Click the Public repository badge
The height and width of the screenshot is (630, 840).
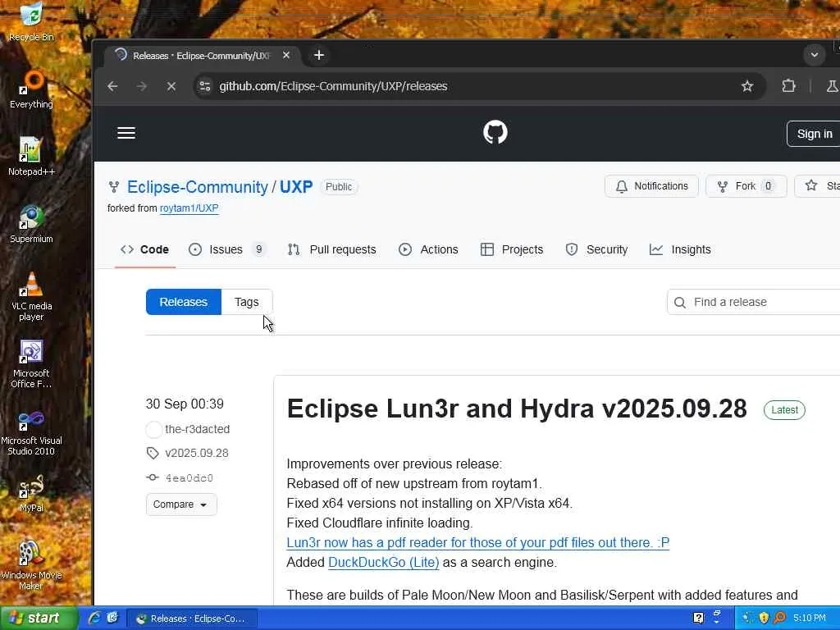(339, 187)
